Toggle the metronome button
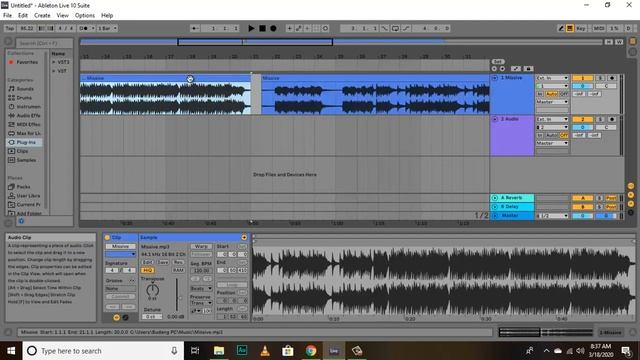This screenshot has width=640, height=360. click(x=84, y=28)
